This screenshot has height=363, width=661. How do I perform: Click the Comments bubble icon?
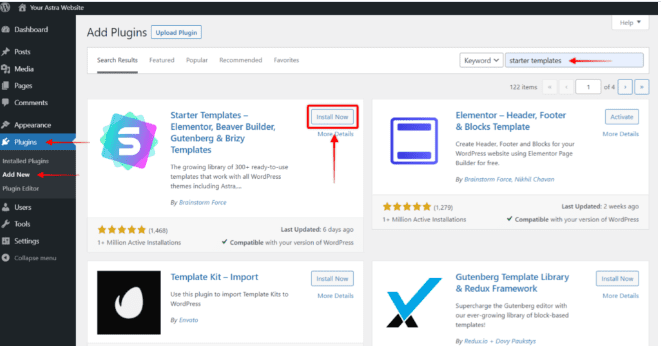6,102
